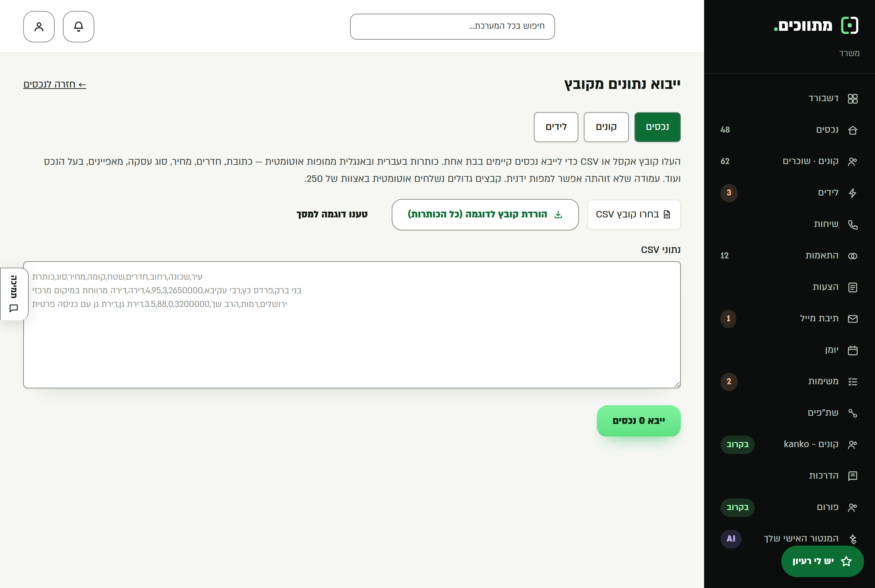This screenshot has width=875, height=588.
Task: Open הדרכות in the sidebar
Action: point(789,476)
